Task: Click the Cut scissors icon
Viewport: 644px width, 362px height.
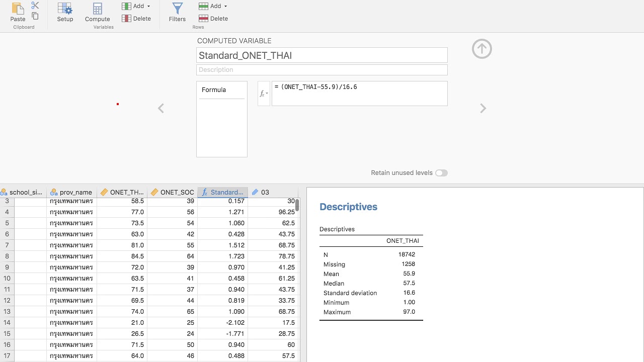Action: click(35, 5)
